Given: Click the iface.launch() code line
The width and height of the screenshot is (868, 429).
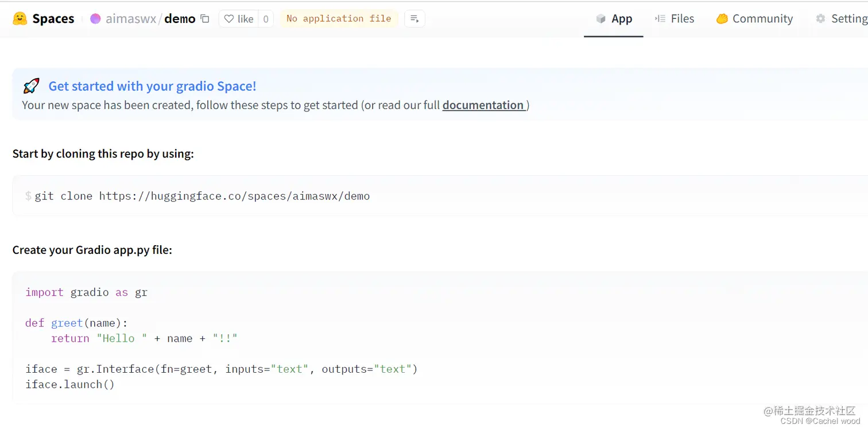Looking at the screenshot, I should 70,384.
